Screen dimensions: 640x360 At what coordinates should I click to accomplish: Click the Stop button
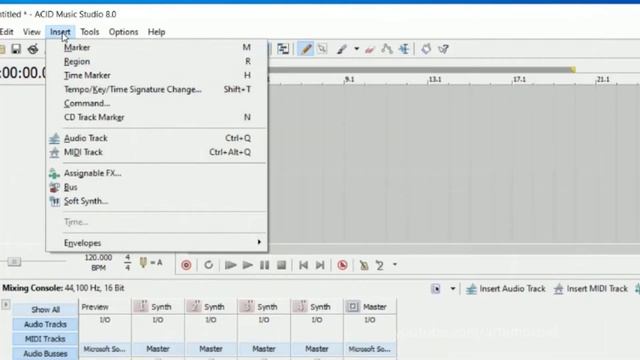point(282,265)
